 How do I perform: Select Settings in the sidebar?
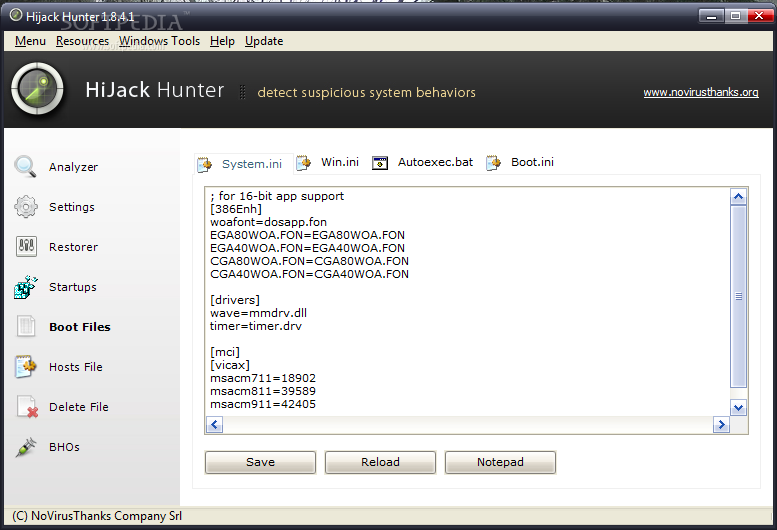pyautogui.click(x=72, y=207)
